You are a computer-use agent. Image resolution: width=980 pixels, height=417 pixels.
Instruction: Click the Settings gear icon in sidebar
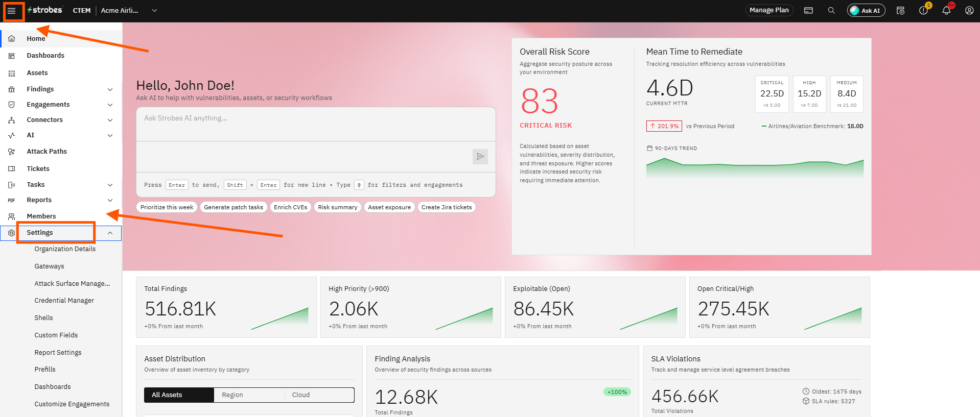pos(12,233)
